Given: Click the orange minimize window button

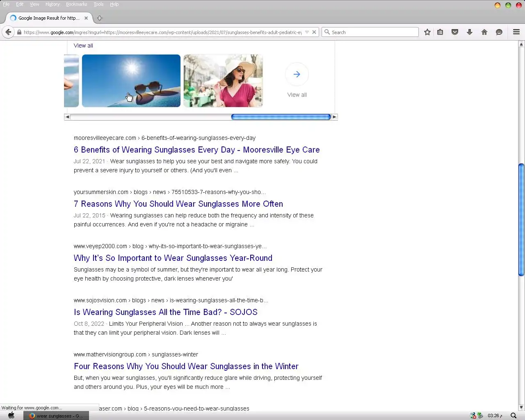Looking at the screenshot, I should tap(498, 5).
